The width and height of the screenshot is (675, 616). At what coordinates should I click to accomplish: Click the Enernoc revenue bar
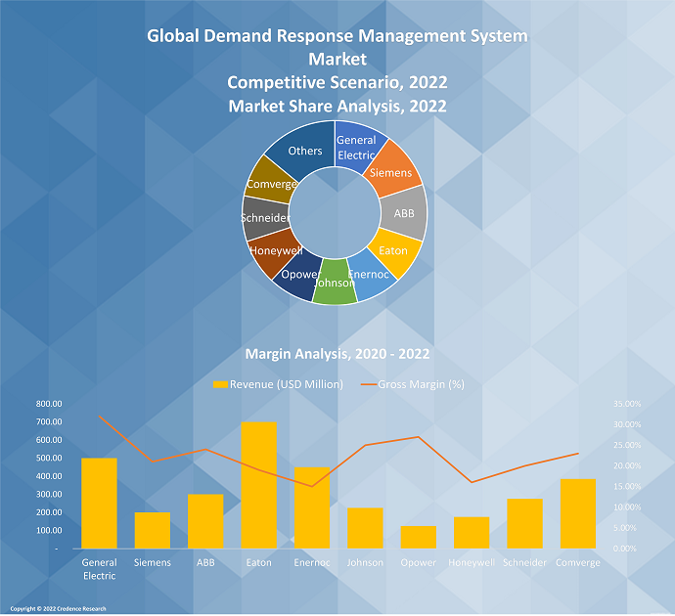(x=312, y=507)
